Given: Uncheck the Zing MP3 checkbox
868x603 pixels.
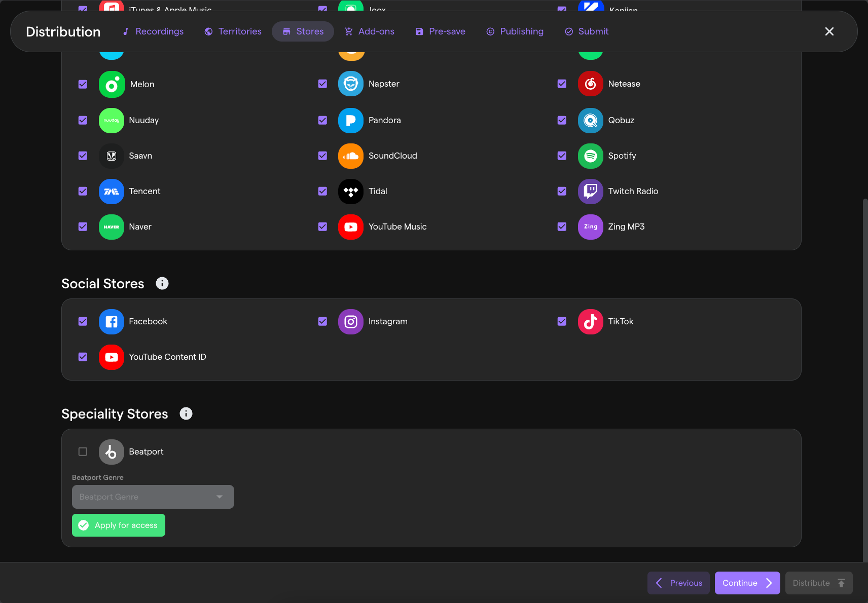Looking at the screenshot, I should tap(562, 227).
